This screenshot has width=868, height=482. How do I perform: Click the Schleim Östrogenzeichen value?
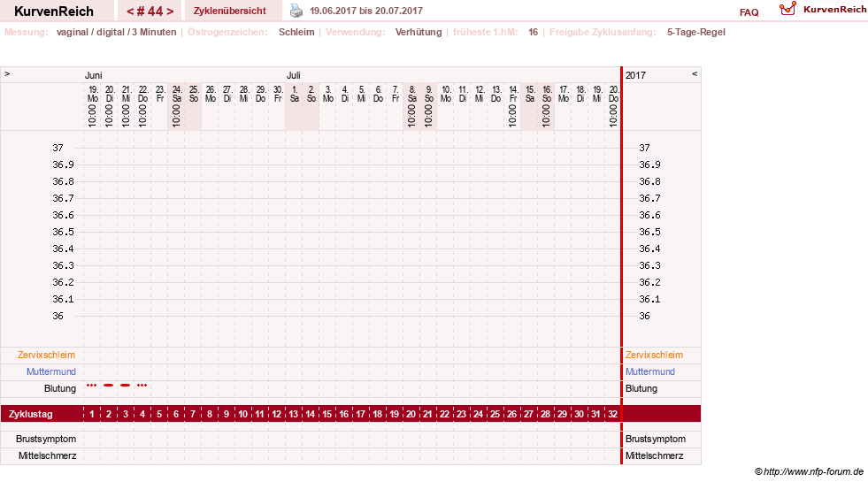coord(296,32)
